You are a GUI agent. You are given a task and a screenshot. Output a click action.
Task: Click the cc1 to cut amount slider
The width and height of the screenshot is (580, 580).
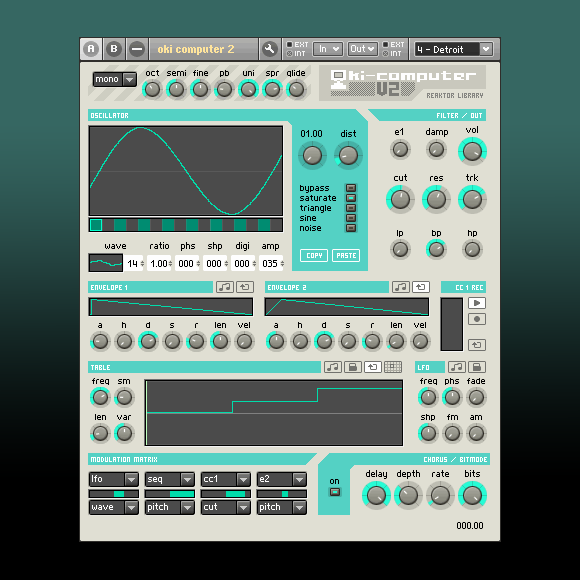coord(226,494)
